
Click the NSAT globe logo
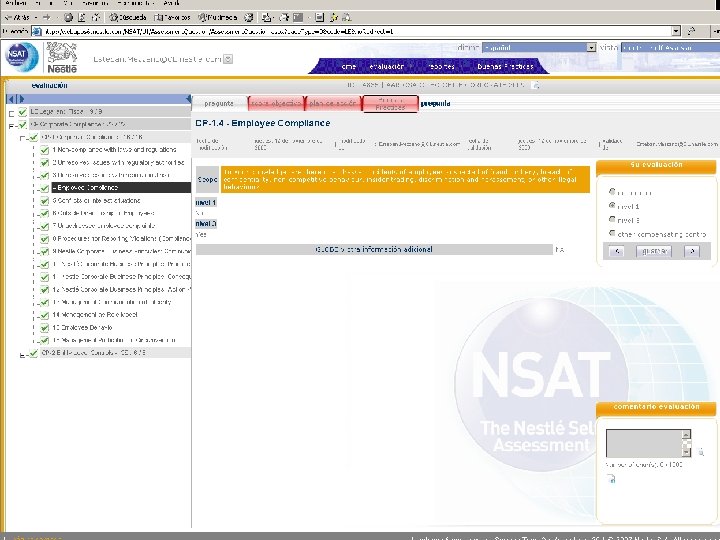[22, 57]
